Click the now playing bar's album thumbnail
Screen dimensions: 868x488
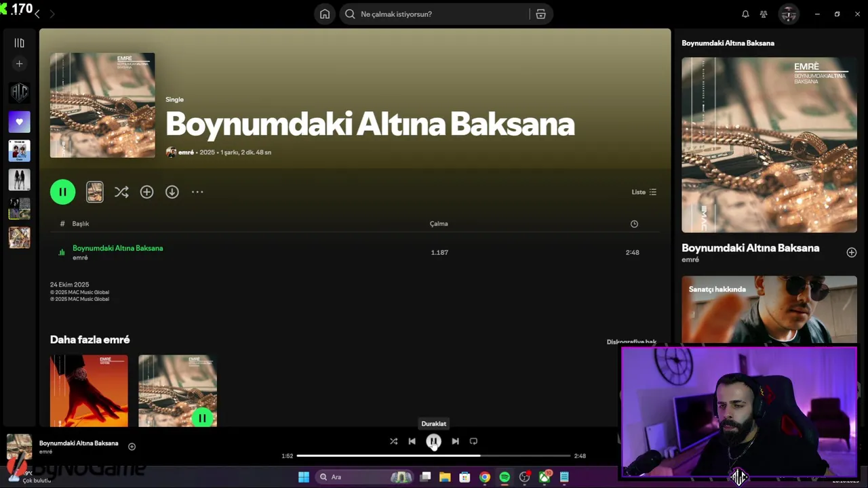tap(19, 447)
